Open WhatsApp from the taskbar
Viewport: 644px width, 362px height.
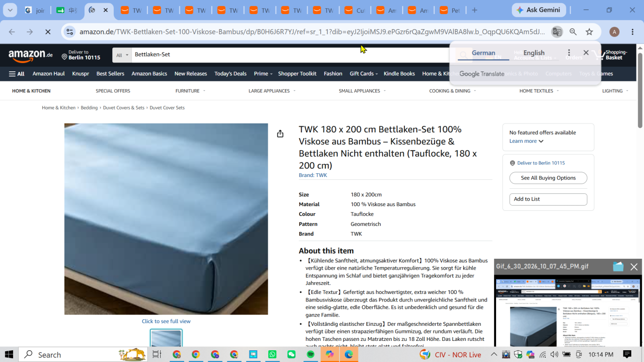(272, 354)
